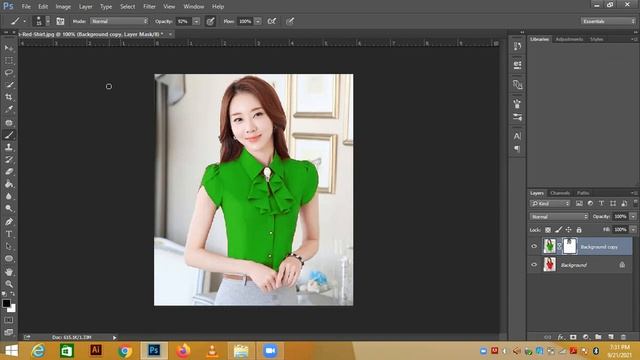This screenshot has width=640, height=360.
Task: Select the History Brush tool
Action: click(x=9, y=160)
